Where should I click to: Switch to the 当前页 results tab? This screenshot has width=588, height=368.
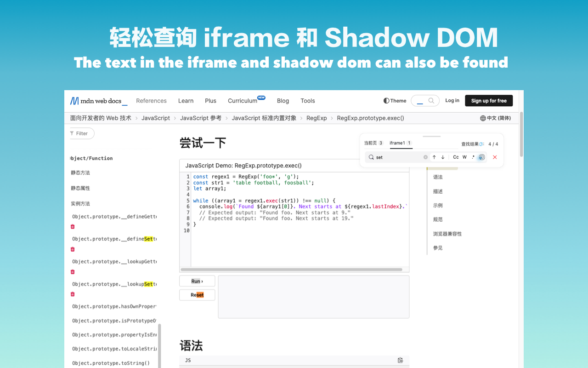pos(373,143)
